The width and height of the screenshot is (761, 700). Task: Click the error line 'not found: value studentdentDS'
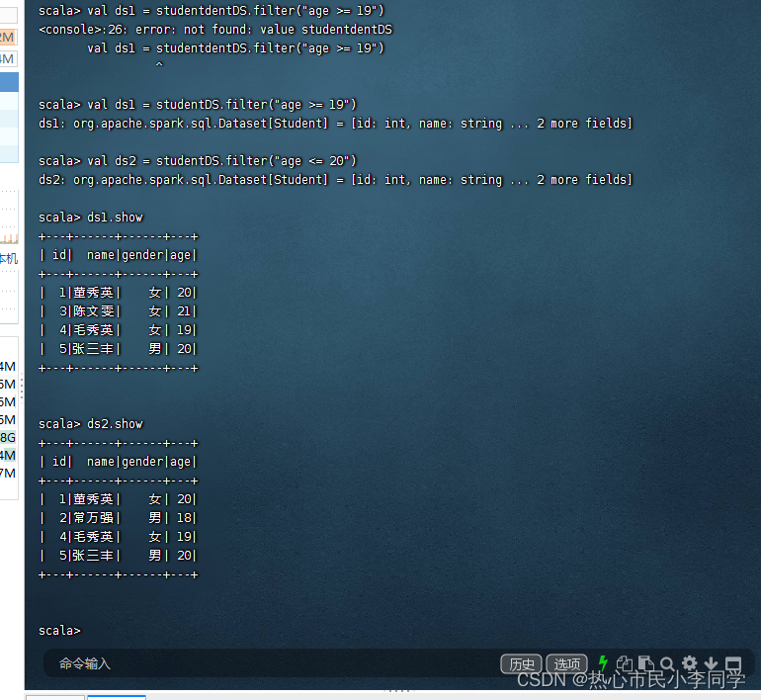point(215,30)
